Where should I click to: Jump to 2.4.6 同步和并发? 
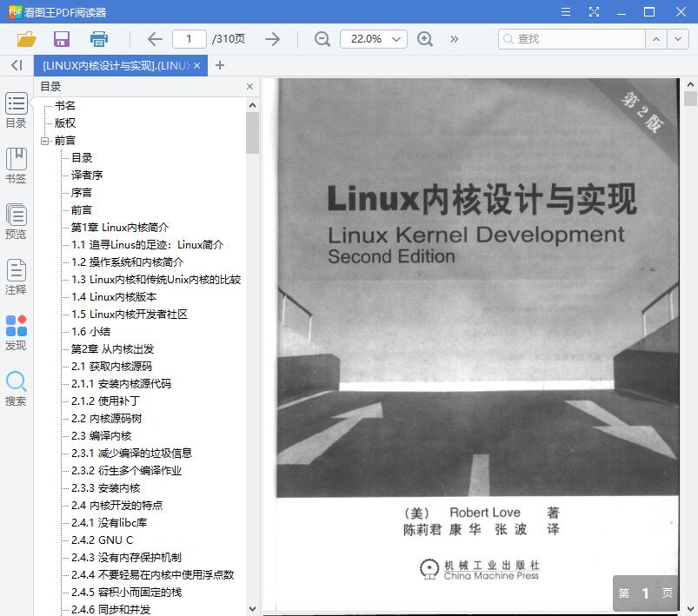coord(111,609)
